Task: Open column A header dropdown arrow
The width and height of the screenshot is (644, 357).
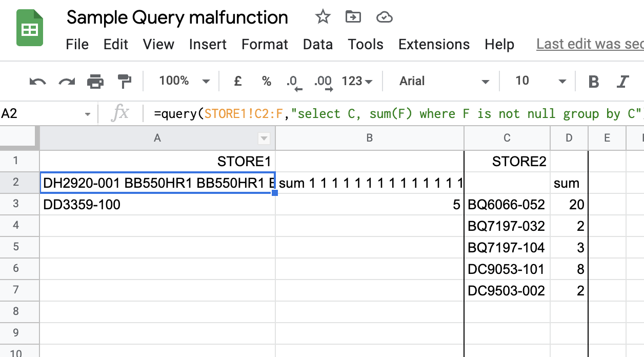Action: coord(264,138)
